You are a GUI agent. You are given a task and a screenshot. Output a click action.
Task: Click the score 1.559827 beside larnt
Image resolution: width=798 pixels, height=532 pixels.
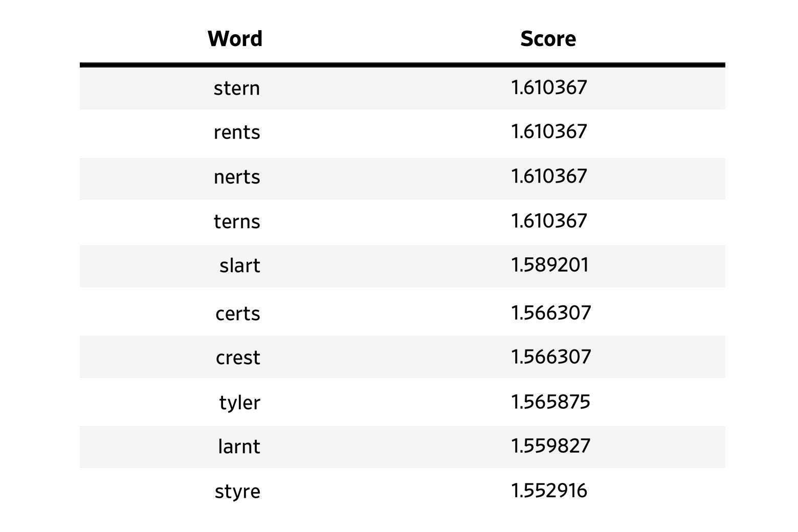[x=550, y=446]
